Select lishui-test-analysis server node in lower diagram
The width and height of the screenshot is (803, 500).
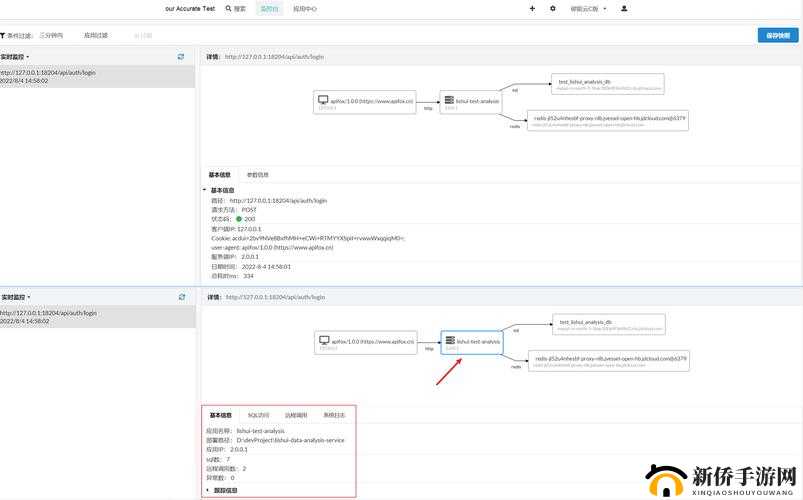(x=472, y=341)
